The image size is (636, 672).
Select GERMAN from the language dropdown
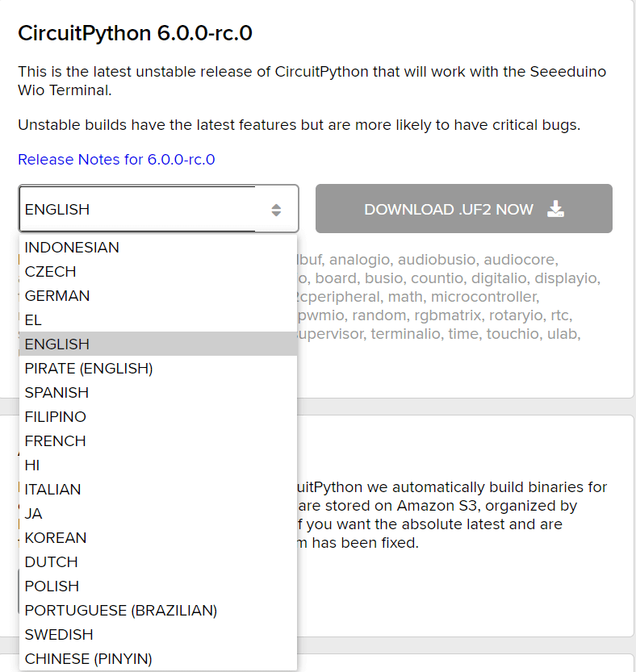tap(56, 295)
